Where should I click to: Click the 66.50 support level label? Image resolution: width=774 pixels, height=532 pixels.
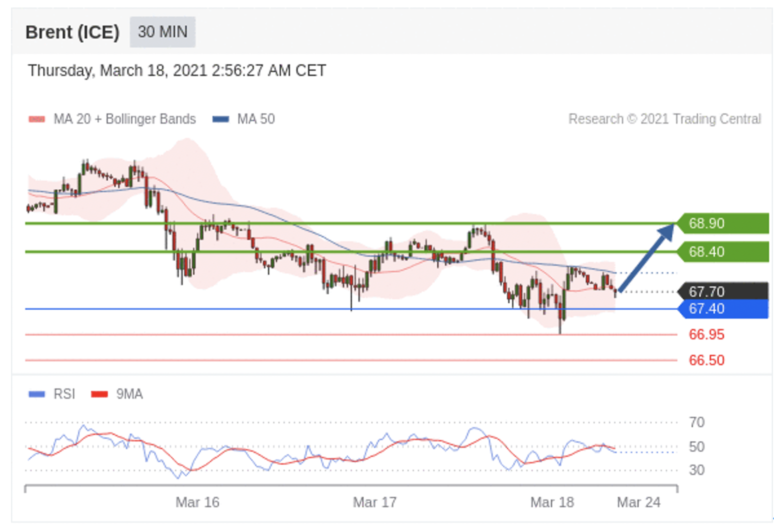pos(706,360)
